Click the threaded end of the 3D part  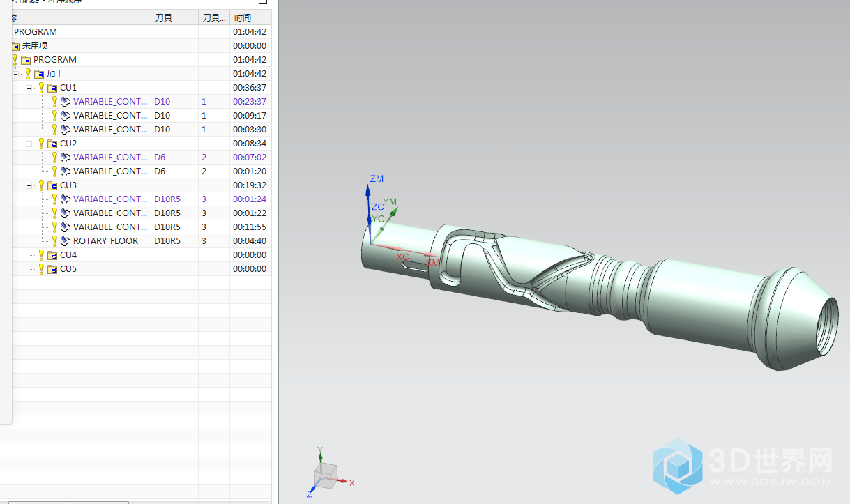tap(826, 326)
